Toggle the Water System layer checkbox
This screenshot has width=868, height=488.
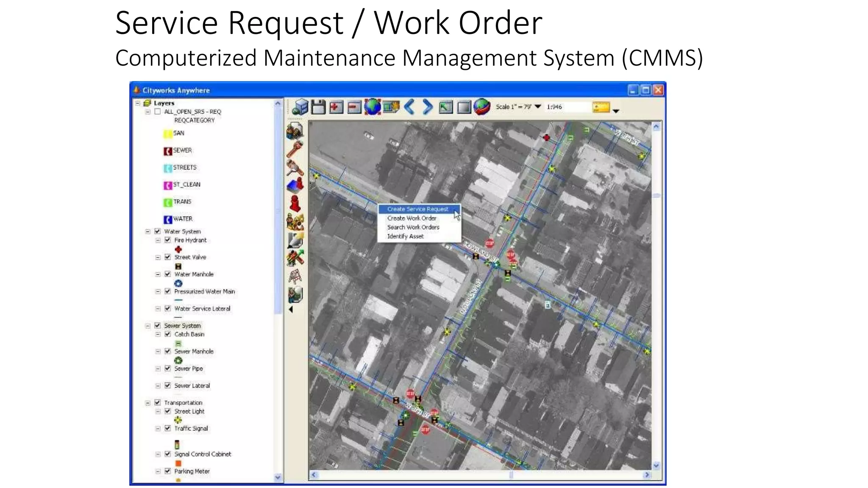(158, 231)
